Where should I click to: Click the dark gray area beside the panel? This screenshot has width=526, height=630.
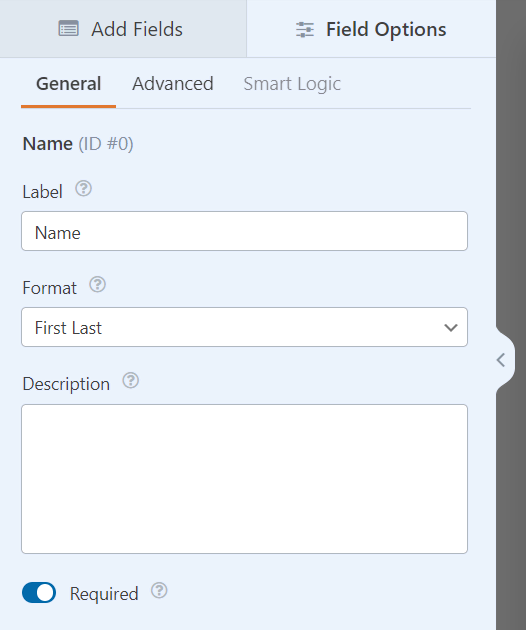coord(511,161)
